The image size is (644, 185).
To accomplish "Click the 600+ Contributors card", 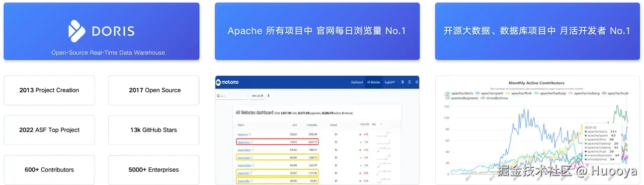I will 49,170.
